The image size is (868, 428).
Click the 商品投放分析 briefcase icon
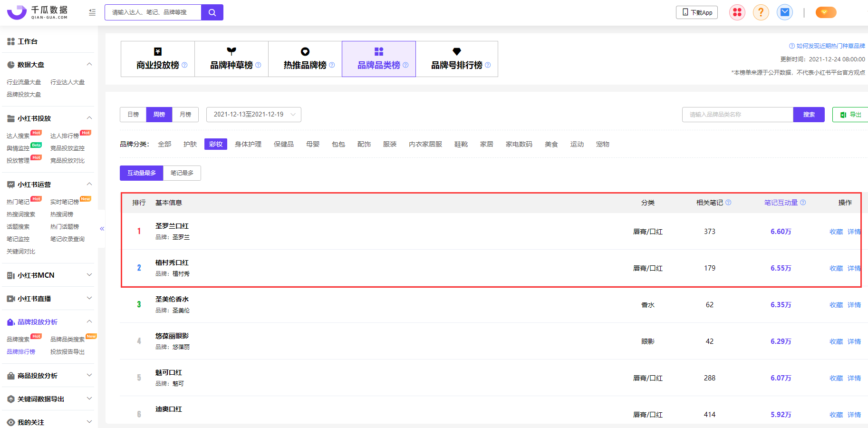coord(11,376)
